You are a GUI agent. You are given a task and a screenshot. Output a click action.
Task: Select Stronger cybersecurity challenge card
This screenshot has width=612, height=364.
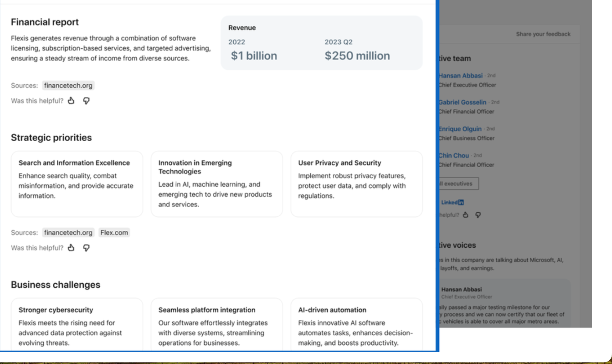tap(77, 324)
